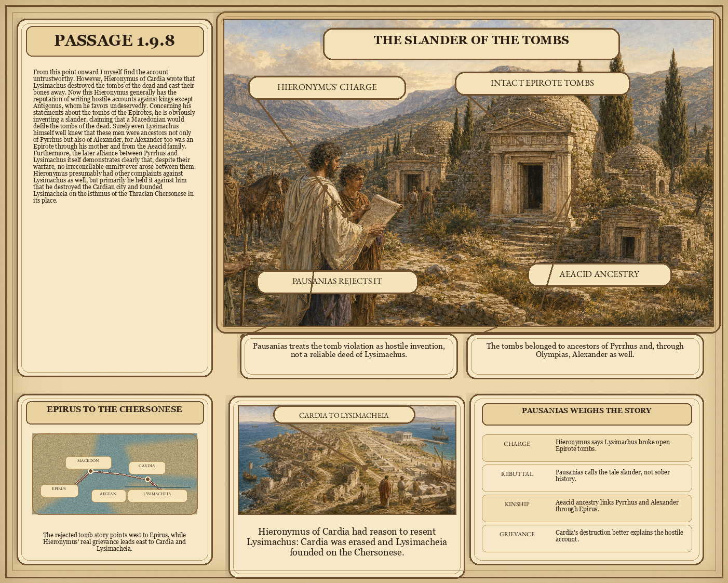Click the KINSHIP row
The image size is (728, 583).
coord(587,508)
